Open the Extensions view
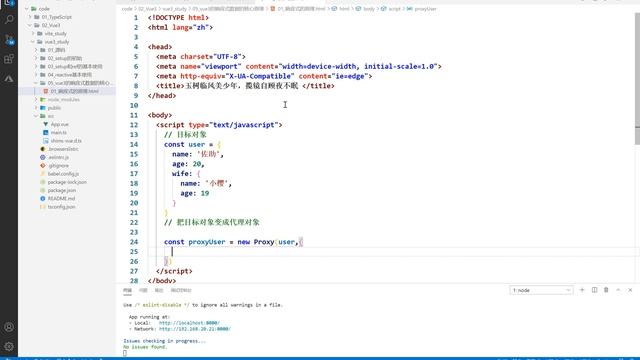This screenshot has height=360, width=640. coord(9,59)
